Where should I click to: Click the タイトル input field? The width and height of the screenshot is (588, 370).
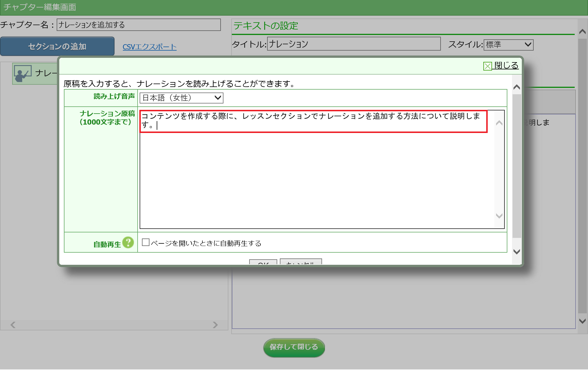coord(353,44)
